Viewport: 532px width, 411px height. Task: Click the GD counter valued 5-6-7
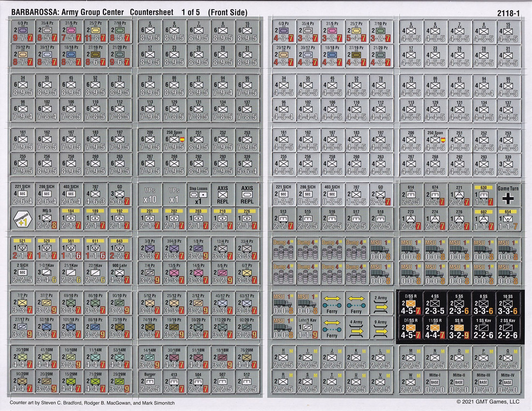pyautogui.click(x=119, y=195)
